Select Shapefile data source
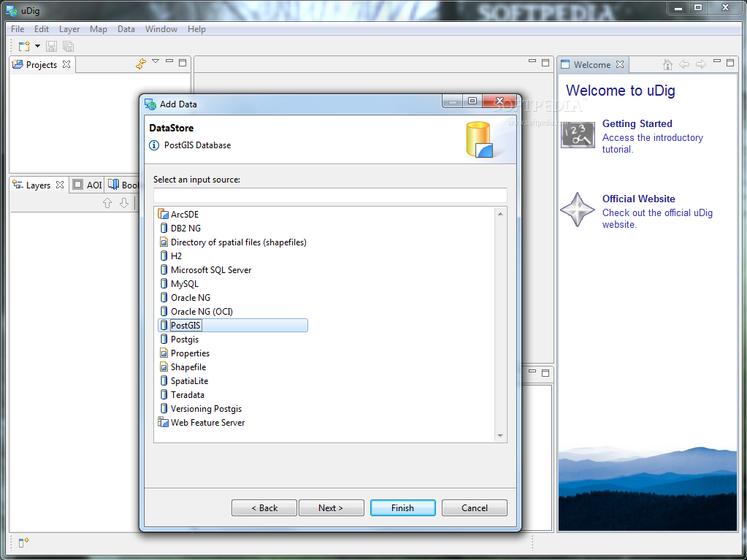The height and width of the screenshot is (560, 747). [183, 367]
